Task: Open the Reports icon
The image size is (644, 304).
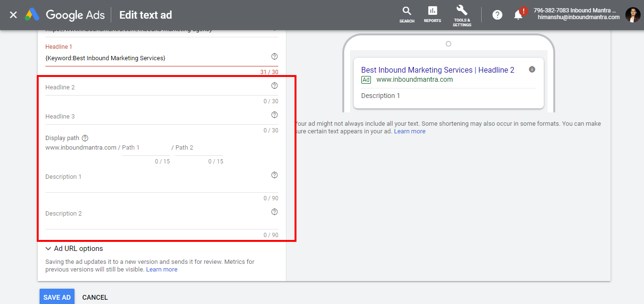Action: pos(433,15)
